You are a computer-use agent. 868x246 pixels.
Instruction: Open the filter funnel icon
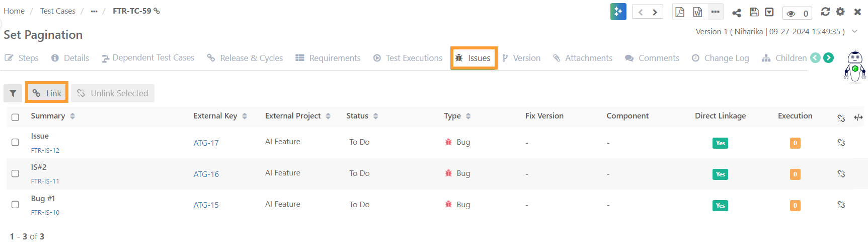13,93
